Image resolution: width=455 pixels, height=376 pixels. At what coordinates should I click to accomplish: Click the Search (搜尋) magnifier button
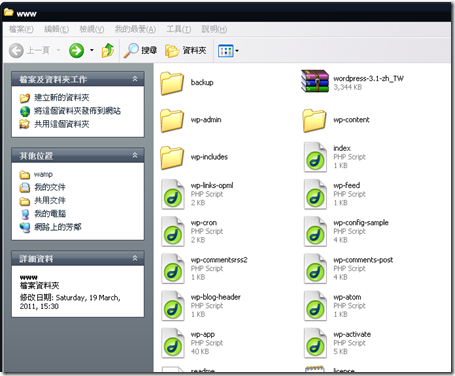140,51
